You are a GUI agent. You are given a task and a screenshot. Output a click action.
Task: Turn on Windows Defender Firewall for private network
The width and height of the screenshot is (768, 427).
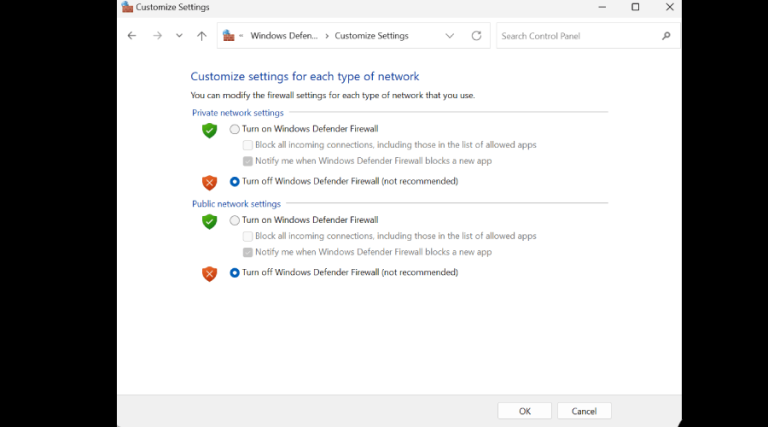[x=235, y=129]
